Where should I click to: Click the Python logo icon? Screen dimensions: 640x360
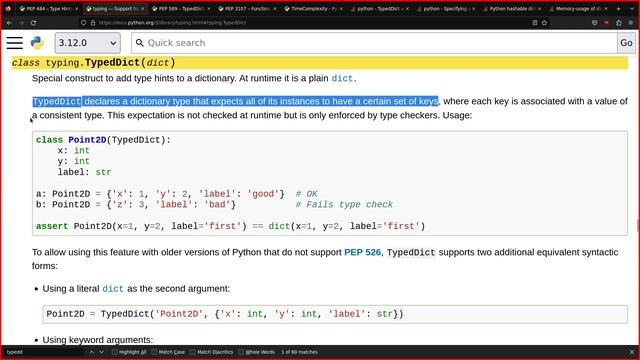[37, 43]
